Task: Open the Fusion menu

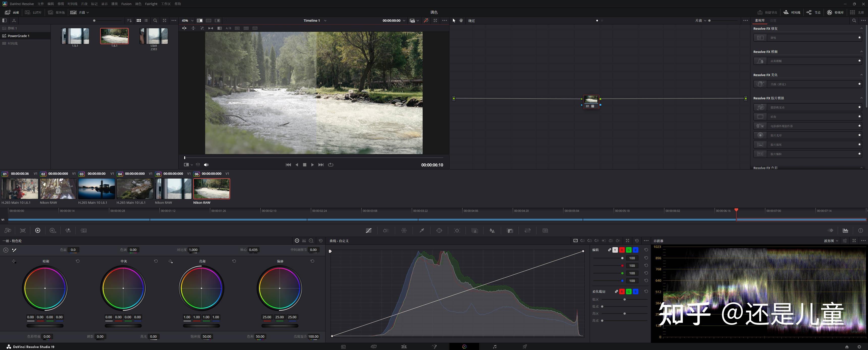Action: tap(126, 4)
